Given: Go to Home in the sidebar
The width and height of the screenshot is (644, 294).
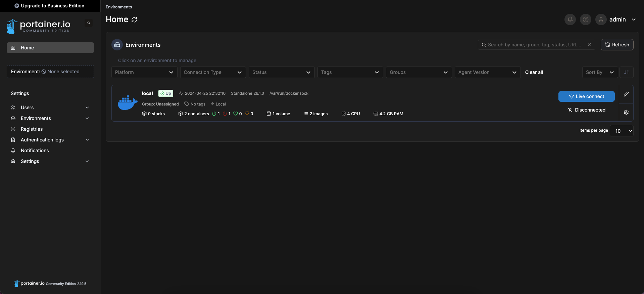Looking at the screenshot, I should pyautogui.click(x=50, y=48).
